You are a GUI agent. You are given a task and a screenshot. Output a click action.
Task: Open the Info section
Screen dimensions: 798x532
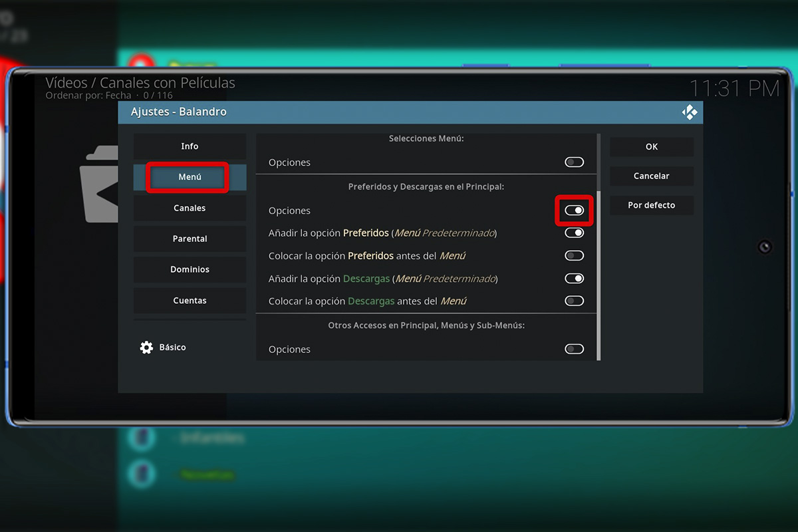pyautogui.click(x=189, y=146)
